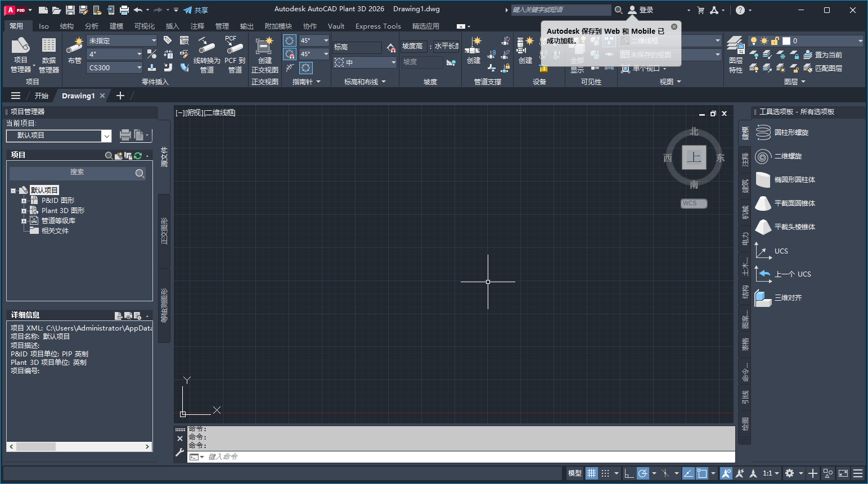The image size is (868, 484).
Task: Toggle object snap tracking in status bar
Action: tap(688, 473)
